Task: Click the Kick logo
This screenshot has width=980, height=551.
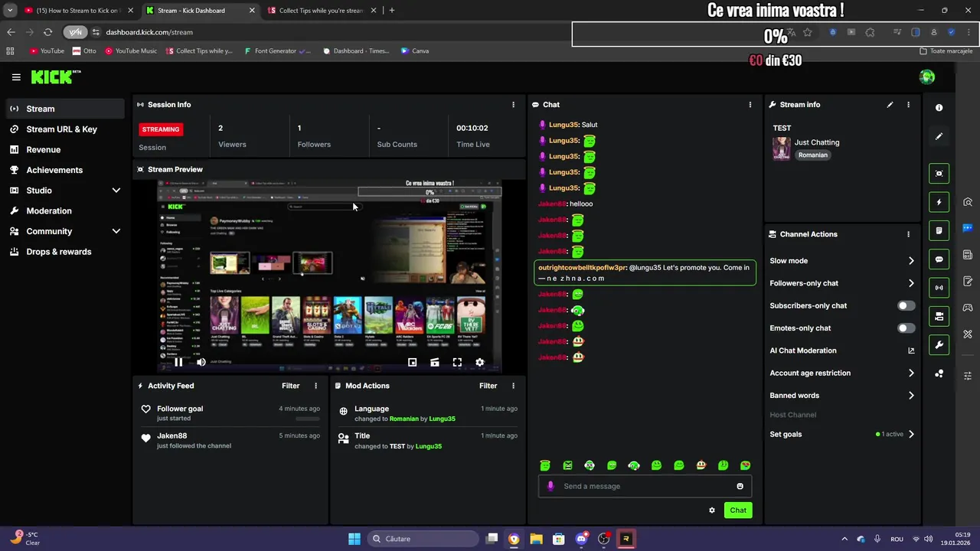Action: (x=55, y=77)
